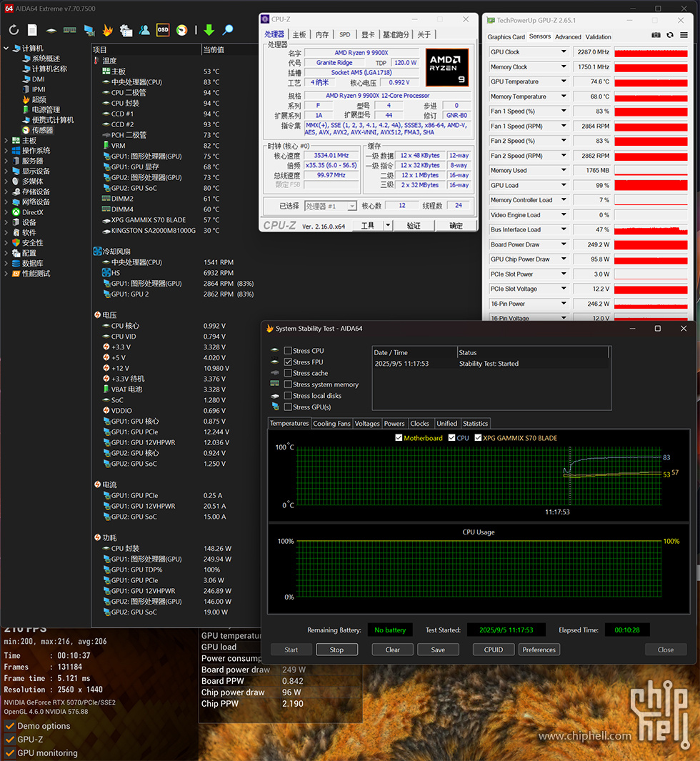Open the GPU Clock sensor dropdown in GPU-Z

pyautogui.click(x=564, y=52)
